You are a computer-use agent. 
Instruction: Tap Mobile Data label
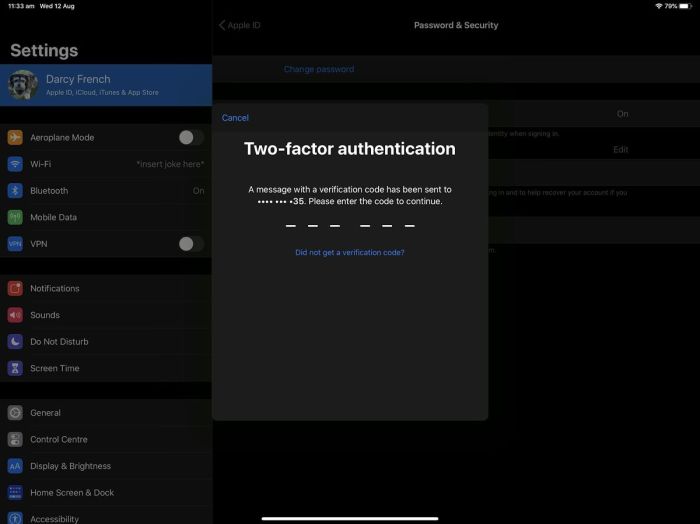pyautogui.click(x=54, y=217)
